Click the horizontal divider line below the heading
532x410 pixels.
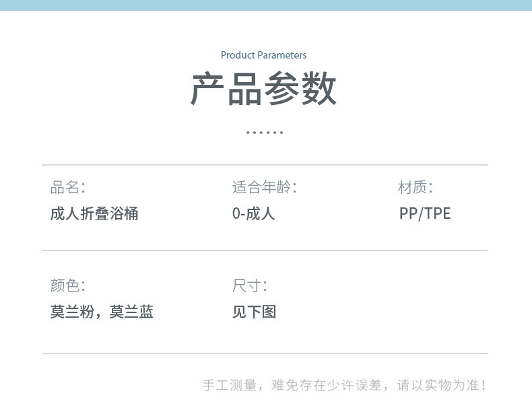point(265,165)
